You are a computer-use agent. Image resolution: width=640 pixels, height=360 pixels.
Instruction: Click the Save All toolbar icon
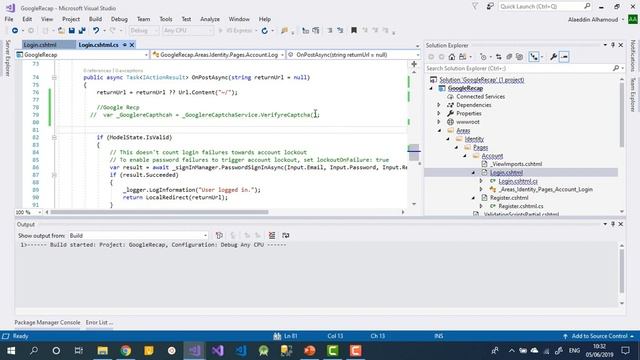coord(82,31)
